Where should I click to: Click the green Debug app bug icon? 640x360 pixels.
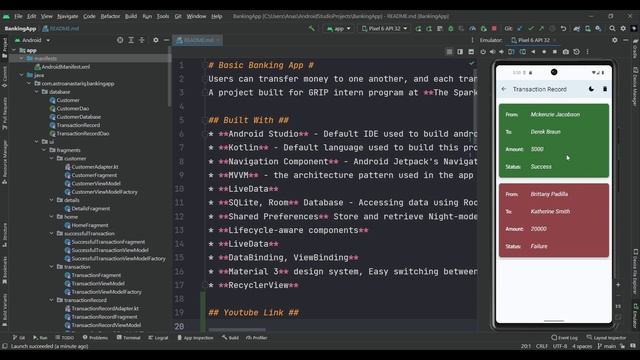[x=451, y=29]
